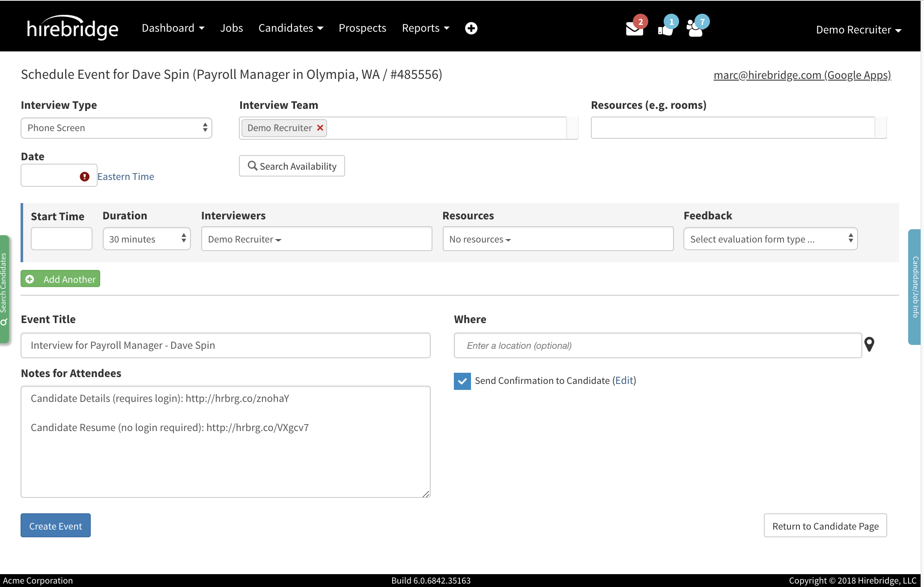924x587 pixels.
Task: Change the Duration dropdown from 30 minutes
Action: (x=146, y=239)
